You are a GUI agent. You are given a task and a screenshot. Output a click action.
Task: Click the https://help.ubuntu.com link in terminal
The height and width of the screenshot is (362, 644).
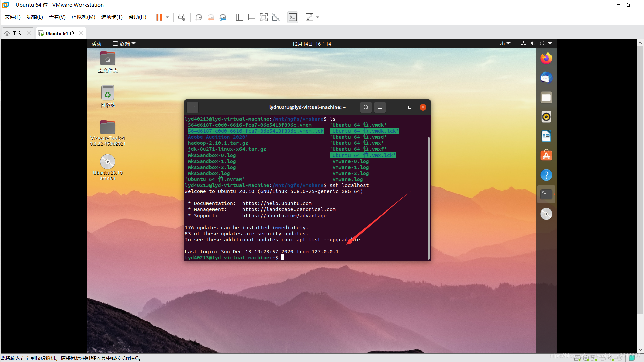tap(277, 203)
